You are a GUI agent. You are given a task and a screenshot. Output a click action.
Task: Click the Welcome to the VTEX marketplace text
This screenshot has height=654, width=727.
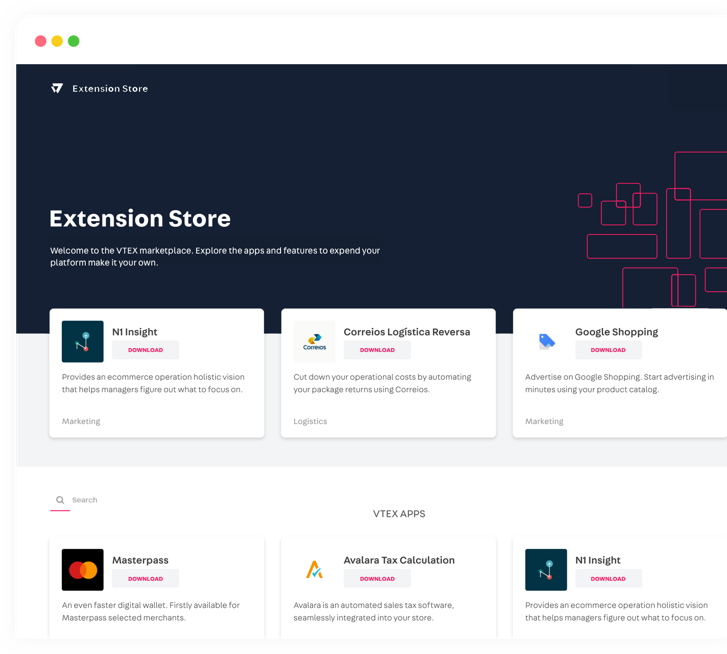pyautogui.click(x=215, y=256)
